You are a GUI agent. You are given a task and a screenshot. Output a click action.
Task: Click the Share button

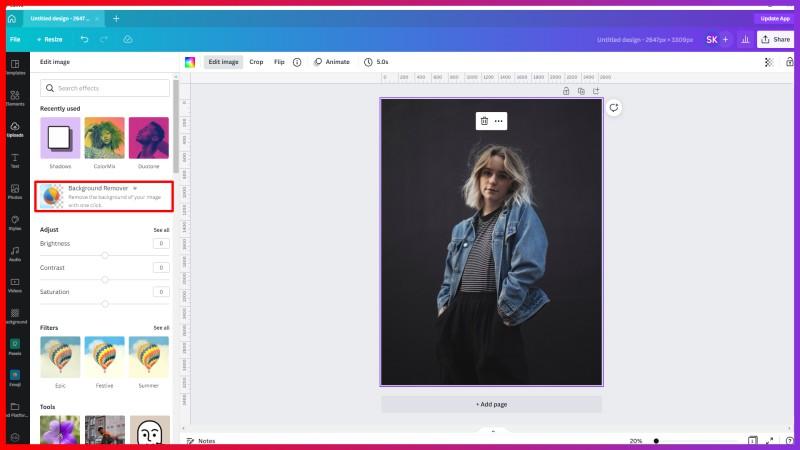[x=775, y=39]
